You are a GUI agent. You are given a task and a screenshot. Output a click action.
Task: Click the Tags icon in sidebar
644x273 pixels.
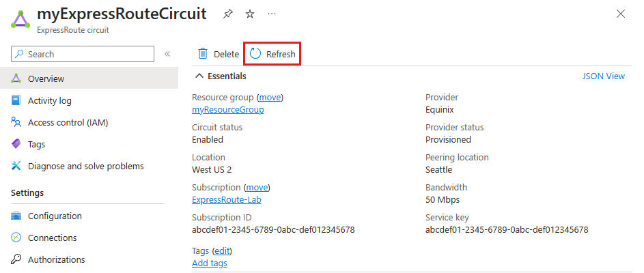click(16, 144)
